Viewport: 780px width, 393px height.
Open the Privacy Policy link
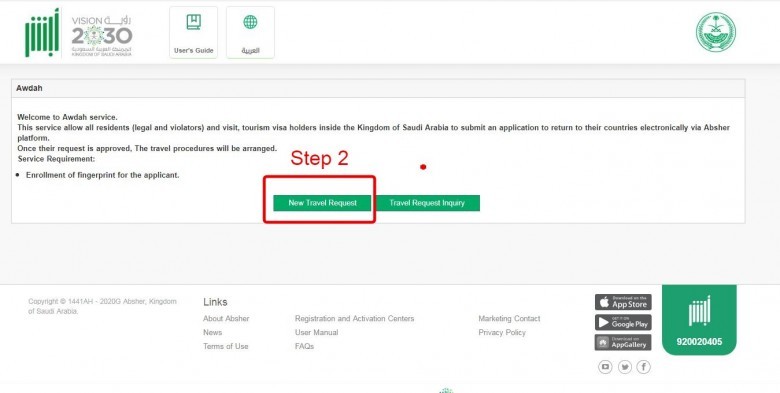click(x=502, y=332)
